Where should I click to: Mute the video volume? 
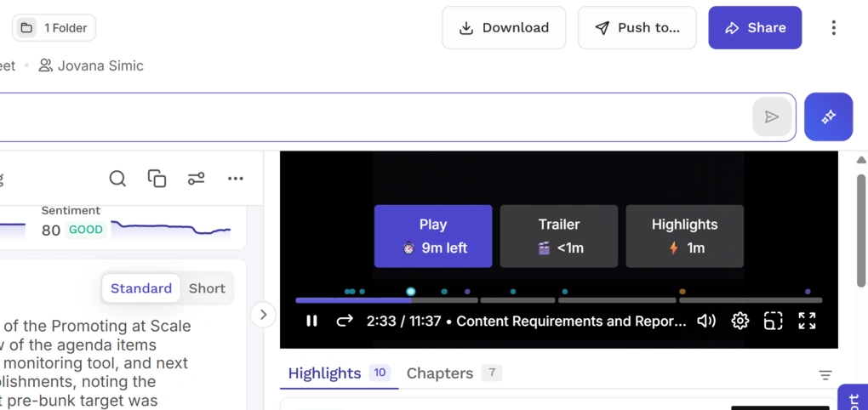pyautogui.click(x=705, y=321)
